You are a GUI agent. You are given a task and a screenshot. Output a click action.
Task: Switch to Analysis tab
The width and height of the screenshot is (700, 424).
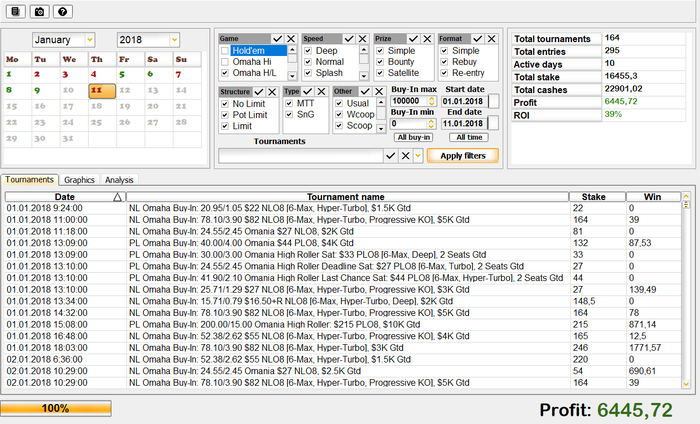pos(119,180)
